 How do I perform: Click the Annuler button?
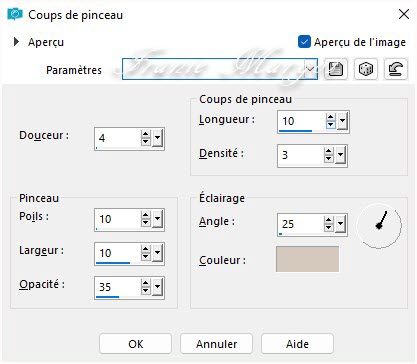click(216, 344)
